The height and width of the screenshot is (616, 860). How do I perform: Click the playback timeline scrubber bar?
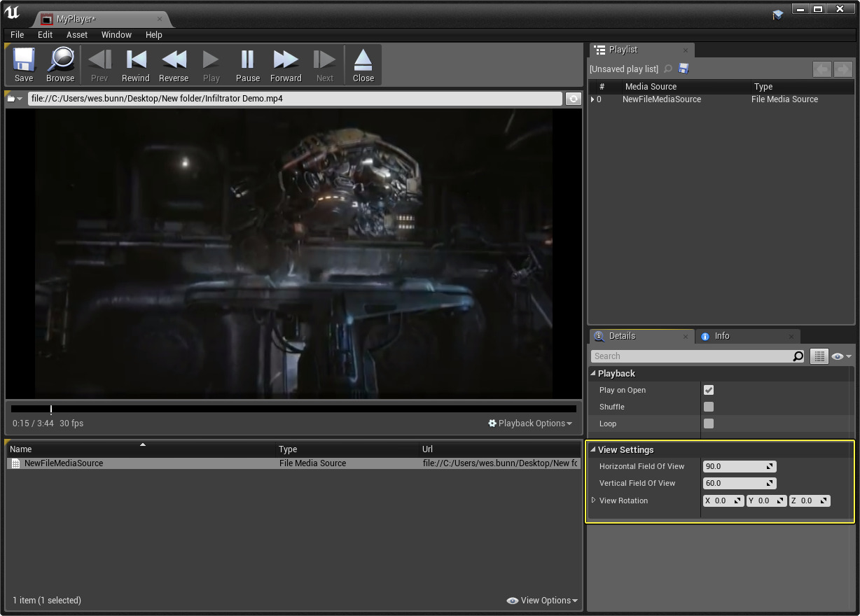294,409
